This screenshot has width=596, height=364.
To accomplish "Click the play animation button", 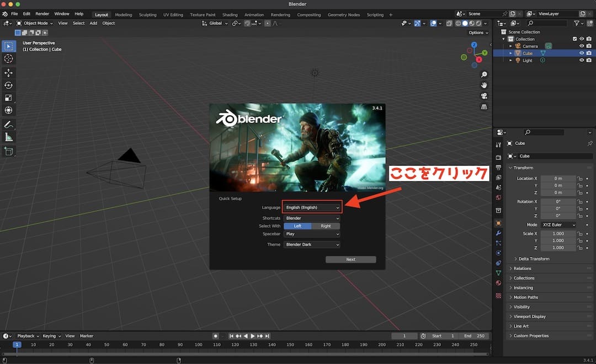I will [x=253, y=336].
